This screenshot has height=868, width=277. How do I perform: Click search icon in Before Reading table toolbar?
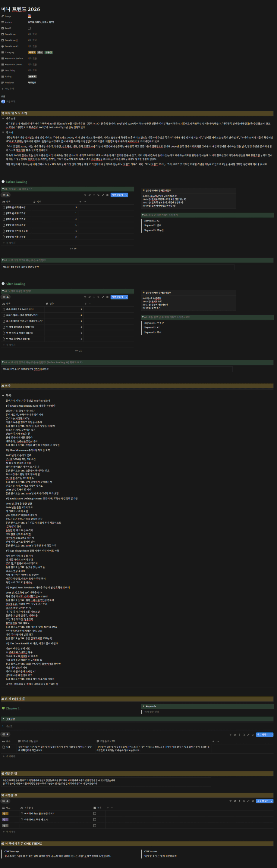tap(99, 195)
